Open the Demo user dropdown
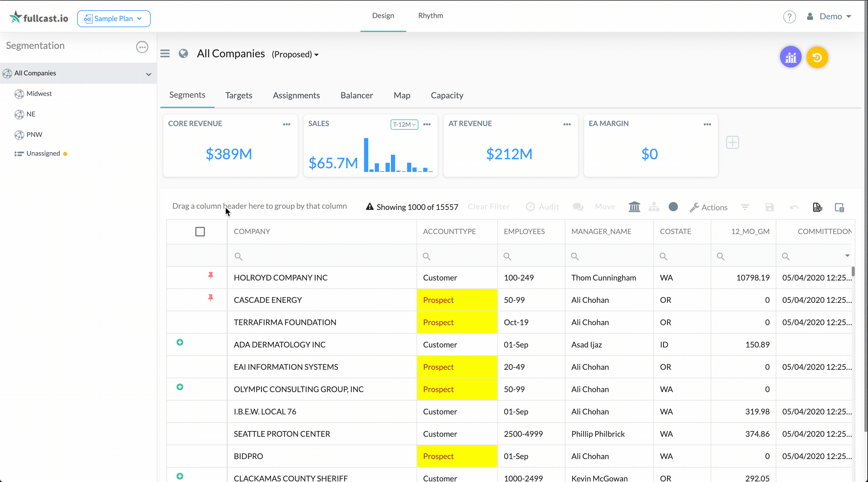This screenshot has width=868, height=482. (829, 16)
